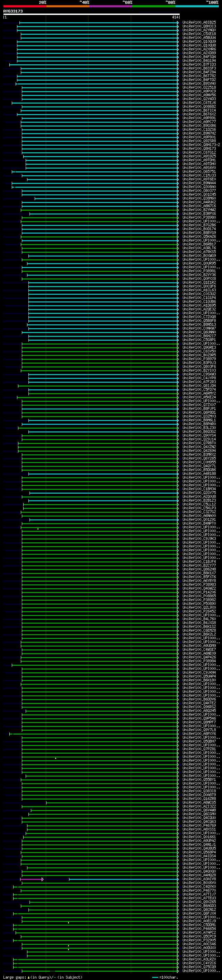Select hit label UniRef100_B6SSF3
The image size is (222, 980).
(199, 68)
